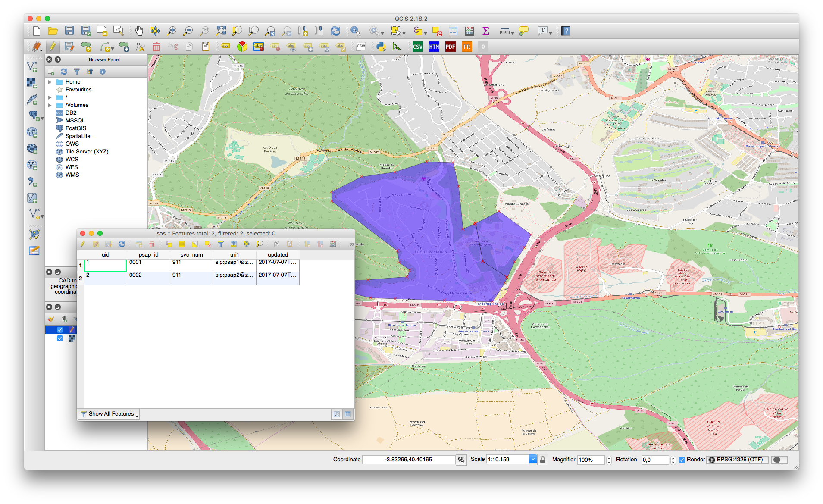Switch attribute table to form view
Image resolution: width=823 pixels, height=504 pixels.
tap(337, 414)
